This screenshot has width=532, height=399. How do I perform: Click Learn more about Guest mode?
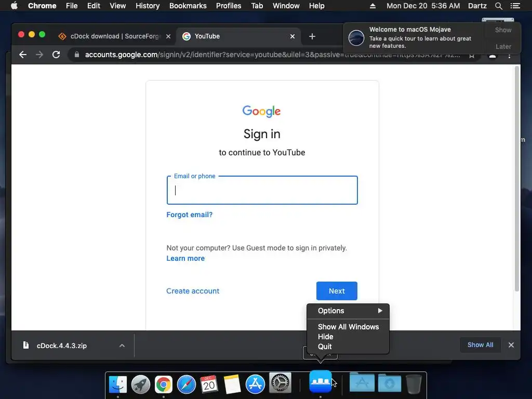[185, 258]
